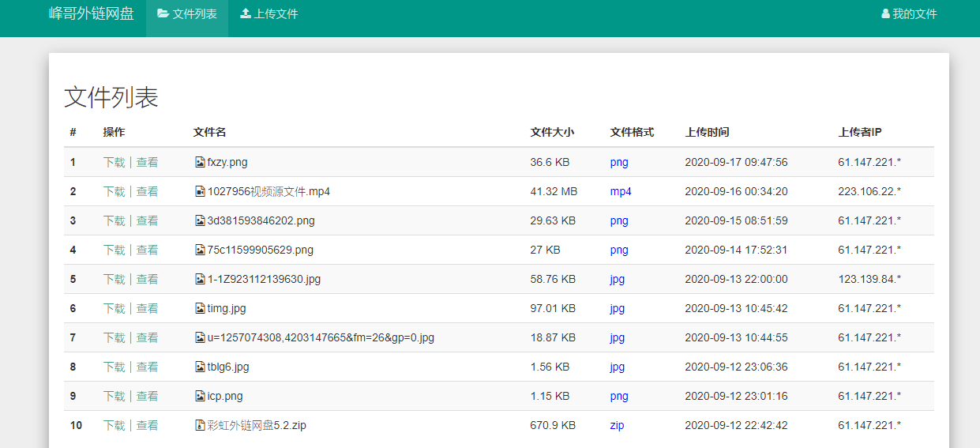Click the 1.15 KB file size
Image resolution: width=980 pixels, height=448 pixels.
tap(550, 396)
